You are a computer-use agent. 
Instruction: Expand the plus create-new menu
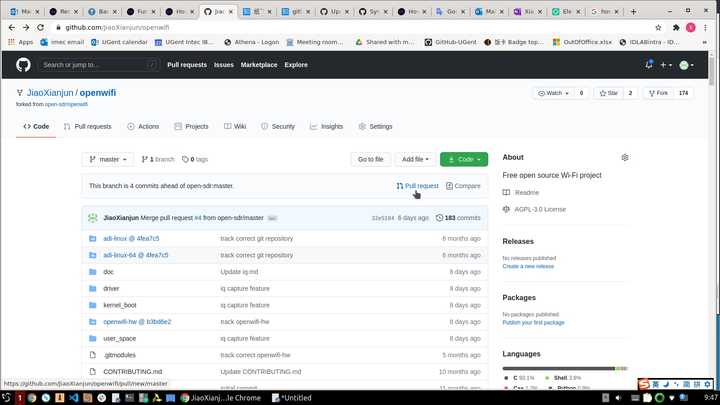point(666,65)
